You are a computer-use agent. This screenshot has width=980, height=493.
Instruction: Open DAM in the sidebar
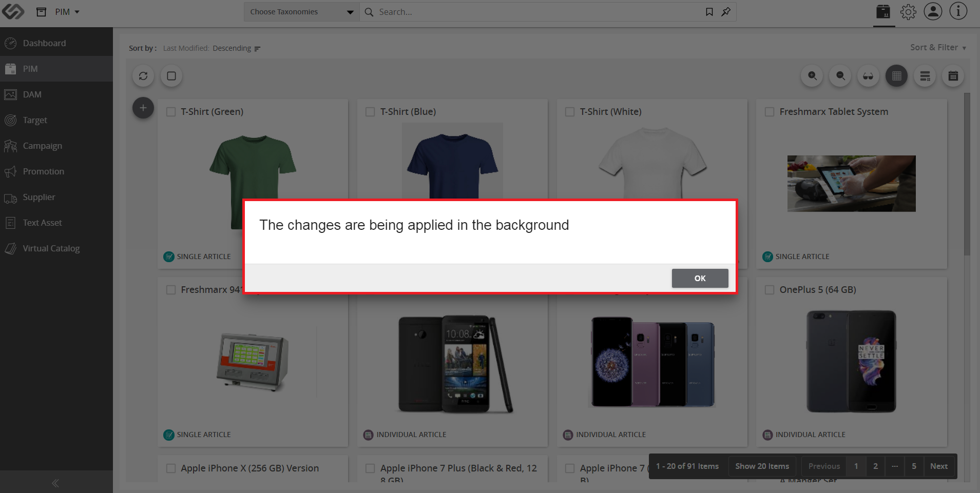56,94
